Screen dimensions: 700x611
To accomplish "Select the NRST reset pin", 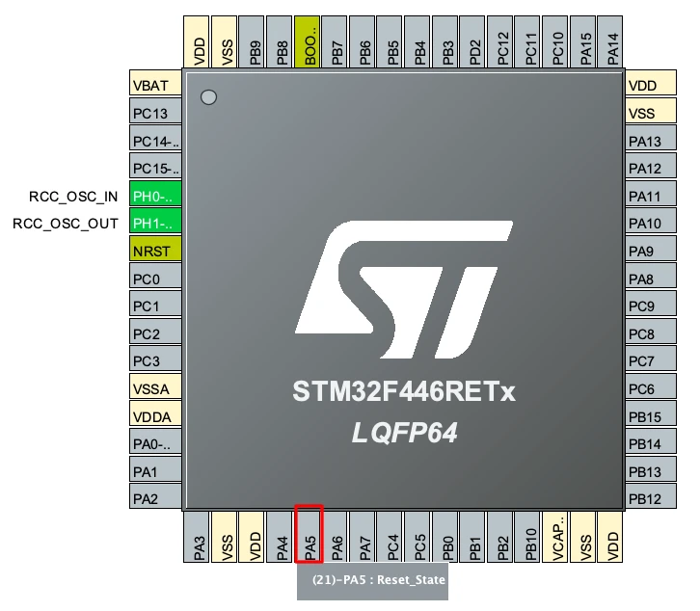I will tap(155, 248).
